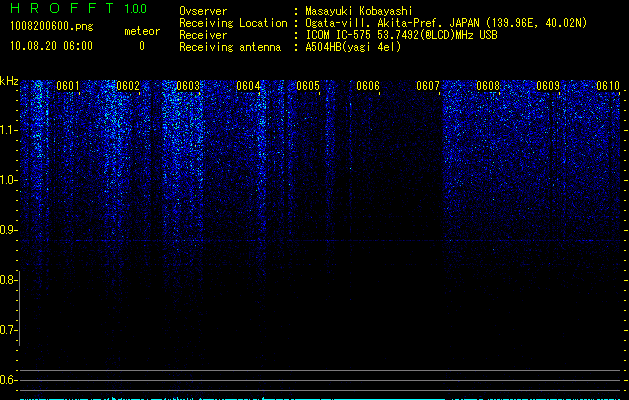Screen dimensions: 629x400
Task: Click the 0603 time marker
Action: click(x=188, y=86)
